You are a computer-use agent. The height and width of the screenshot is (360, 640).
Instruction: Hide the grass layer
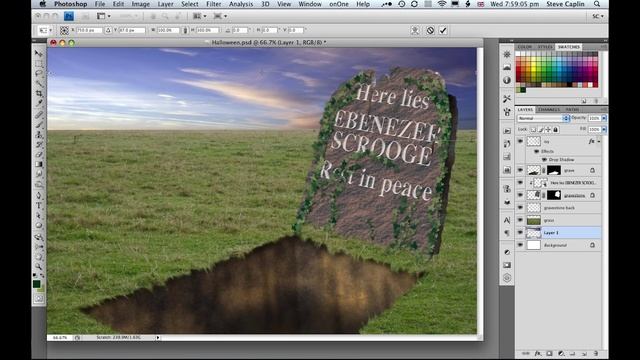point(520,220)
